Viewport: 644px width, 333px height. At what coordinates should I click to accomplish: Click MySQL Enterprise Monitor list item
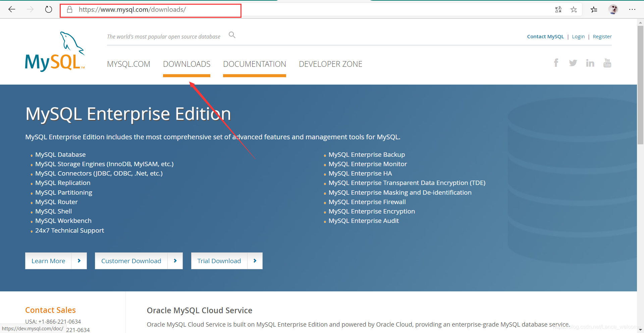click(x=368, y=164)
